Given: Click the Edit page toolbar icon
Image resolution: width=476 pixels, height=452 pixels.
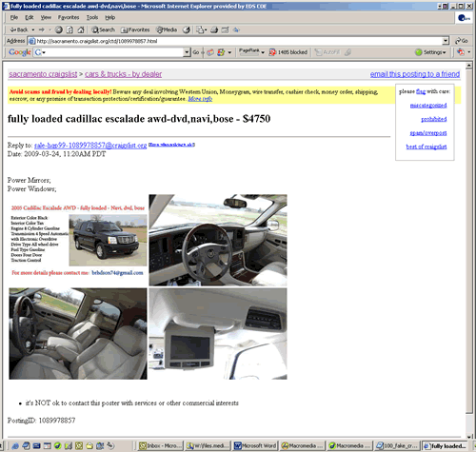Looking at the screenshot, I should (225, 29).
